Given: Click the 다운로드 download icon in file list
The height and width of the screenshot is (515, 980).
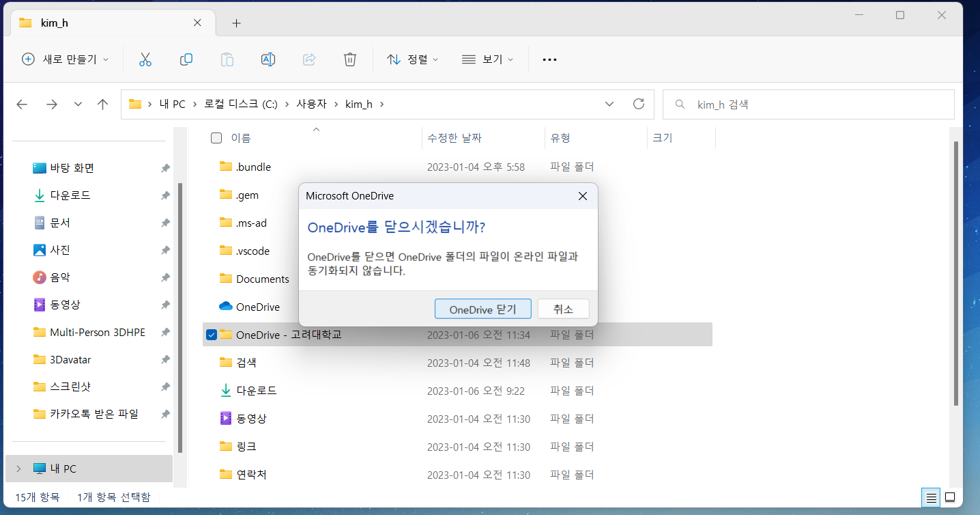Looking at the screenshot, I should coord(226,390).
